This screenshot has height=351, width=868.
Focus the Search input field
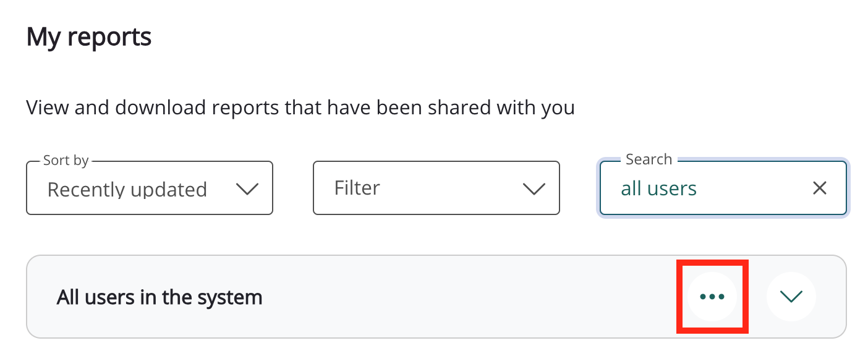point(742,188)
